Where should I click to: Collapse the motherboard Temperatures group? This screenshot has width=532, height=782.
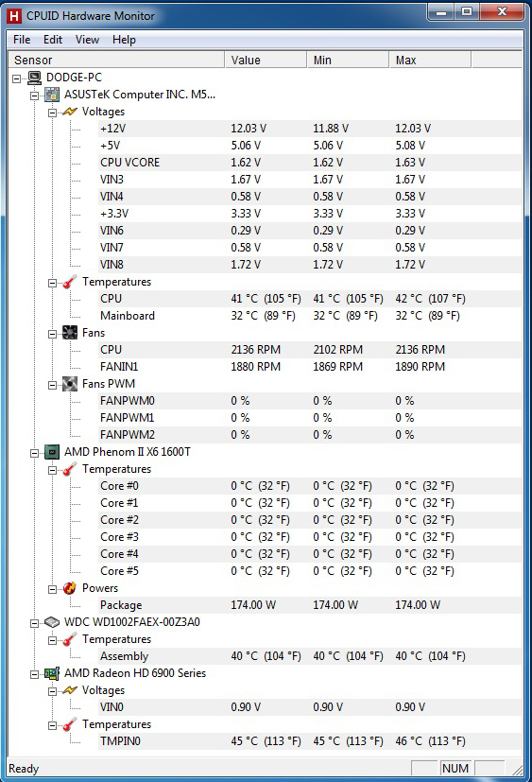click(x=52, y=283)
